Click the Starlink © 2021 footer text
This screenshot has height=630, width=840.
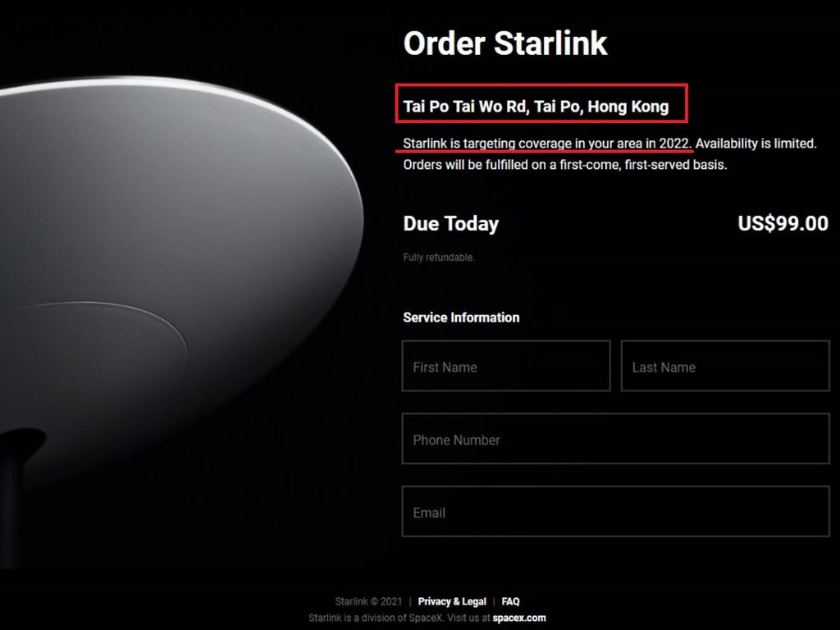click(368, 601)
